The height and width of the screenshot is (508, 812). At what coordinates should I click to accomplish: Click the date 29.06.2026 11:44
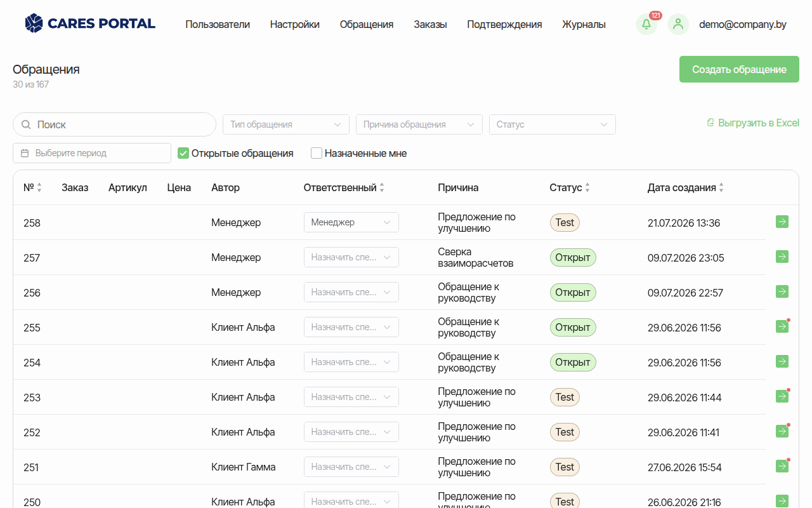[x=684, y=398]
